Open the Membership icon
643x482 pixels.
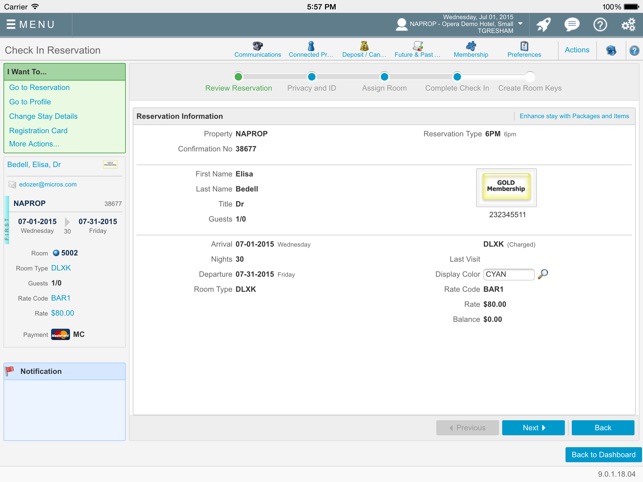pyautogui.click(x=471, y=49)
